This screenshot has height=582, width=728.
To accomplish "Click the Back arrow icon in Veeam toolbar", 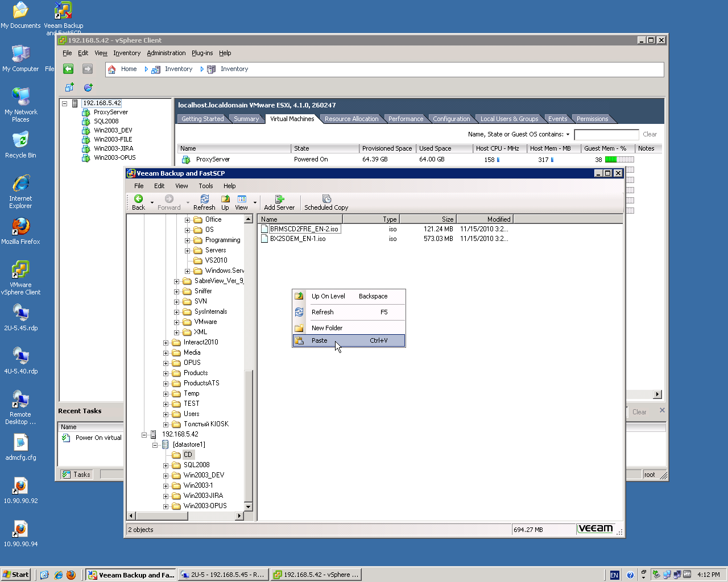I will (138, 199).
